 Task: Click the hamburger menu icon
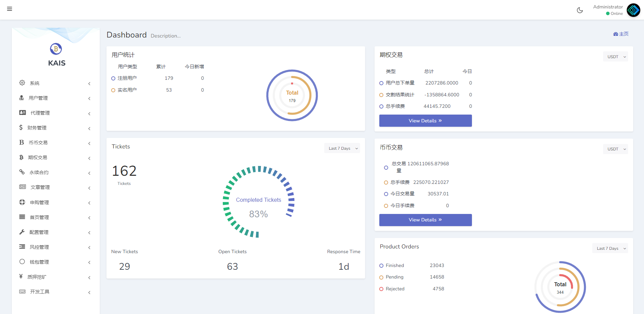pyautogui.click(x=9, y=9)
